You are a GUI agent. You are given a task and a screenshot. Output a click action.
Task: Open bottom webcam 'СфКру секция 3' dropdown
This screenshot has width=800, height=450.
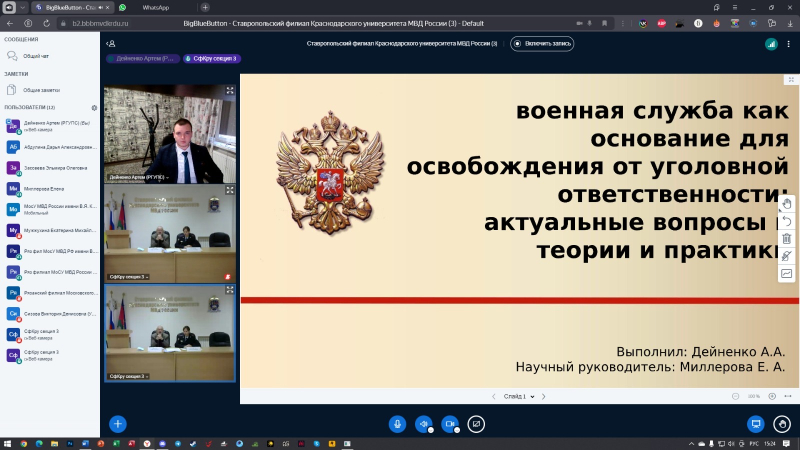click(x=129, y=377)
